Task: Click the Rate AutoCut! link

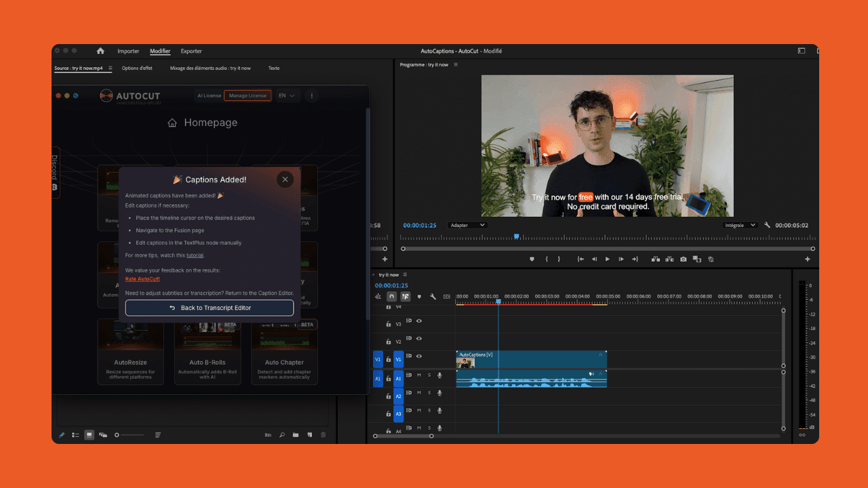Action: 142,279
